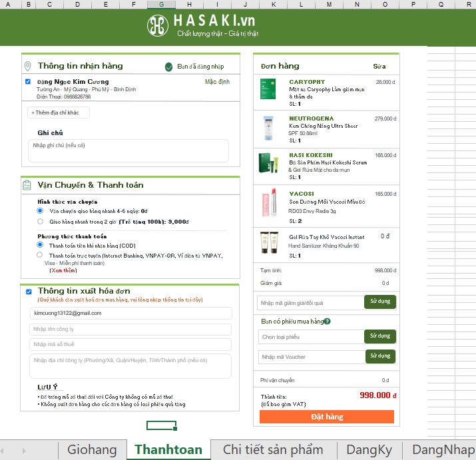
Task: Choose Thanh toán tiền khi nhận hàng (COD)
Action: pos(40,244)
